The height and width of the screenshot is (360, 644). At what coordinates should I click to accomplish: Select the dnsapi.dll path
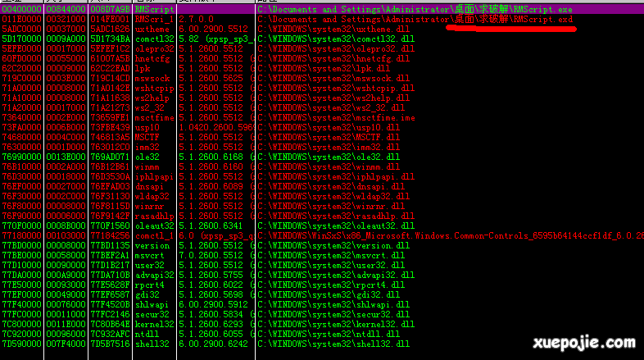[x=331, y=187]
